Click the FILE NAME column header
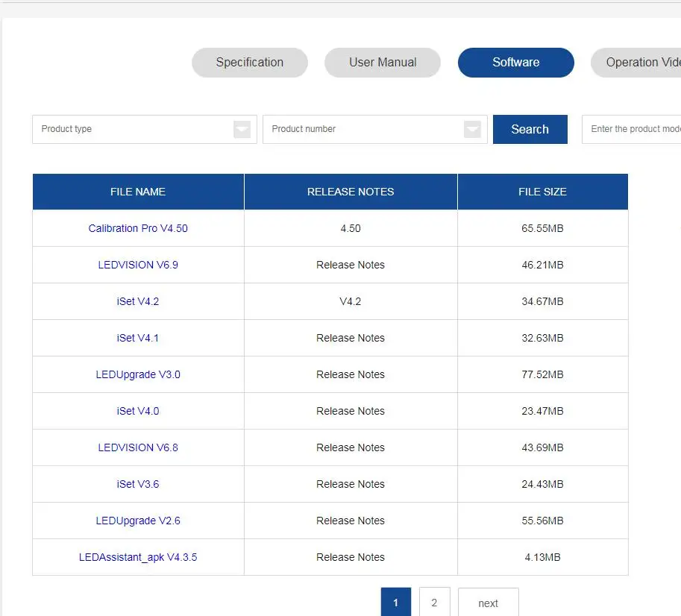The height and width of the screenshot is (616, 681). (138, 192)
